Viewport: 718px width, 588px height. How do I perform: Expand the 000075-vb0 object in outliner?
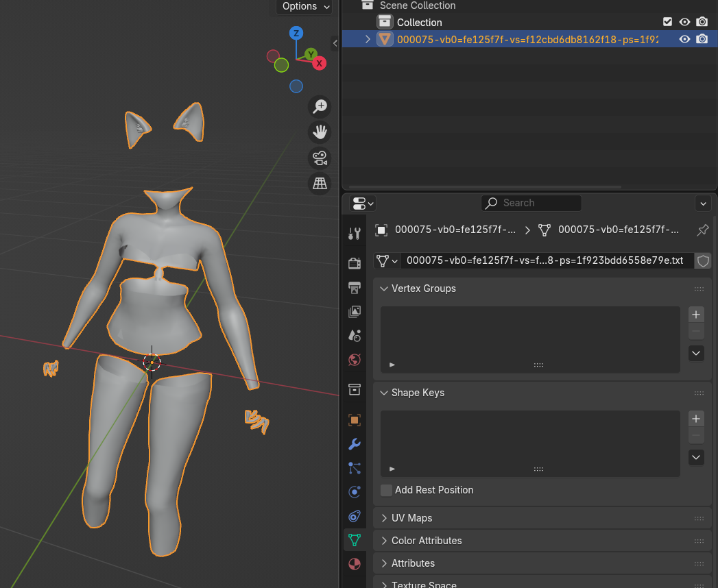[368, 39]
